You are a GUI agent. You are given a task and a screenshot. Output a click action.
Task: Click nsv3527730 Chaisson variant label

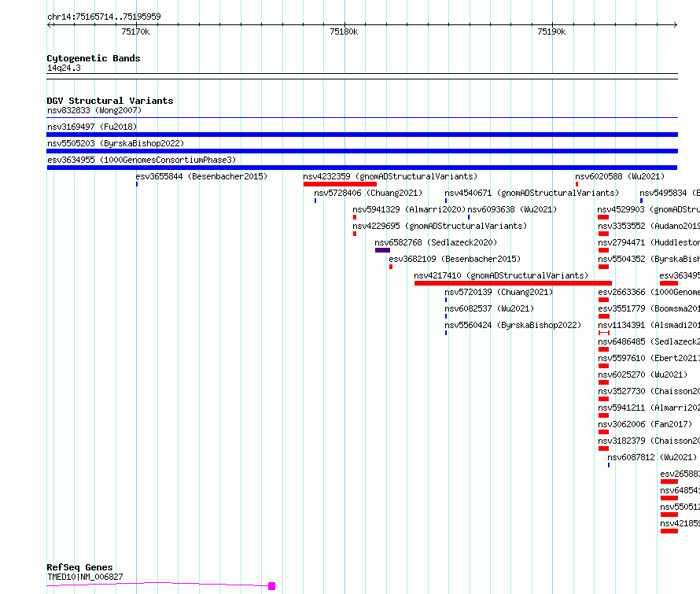(649, 391)
